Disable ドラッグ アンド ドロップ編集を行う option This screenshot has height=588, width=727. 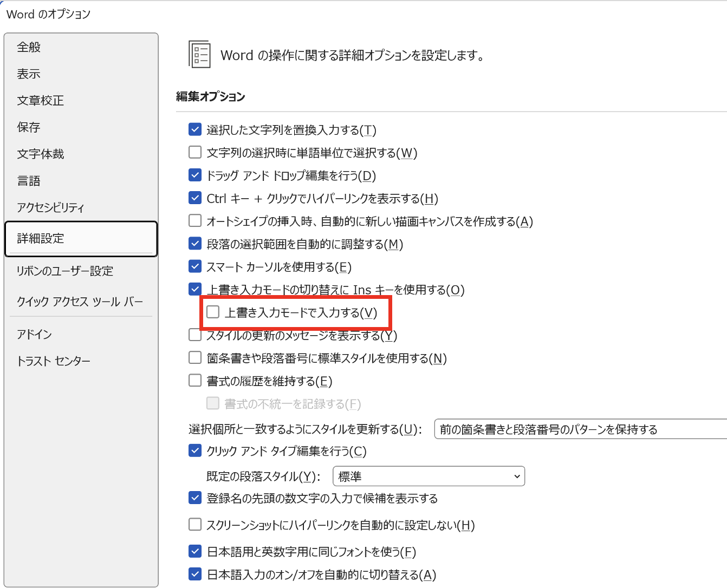[195, 175]
